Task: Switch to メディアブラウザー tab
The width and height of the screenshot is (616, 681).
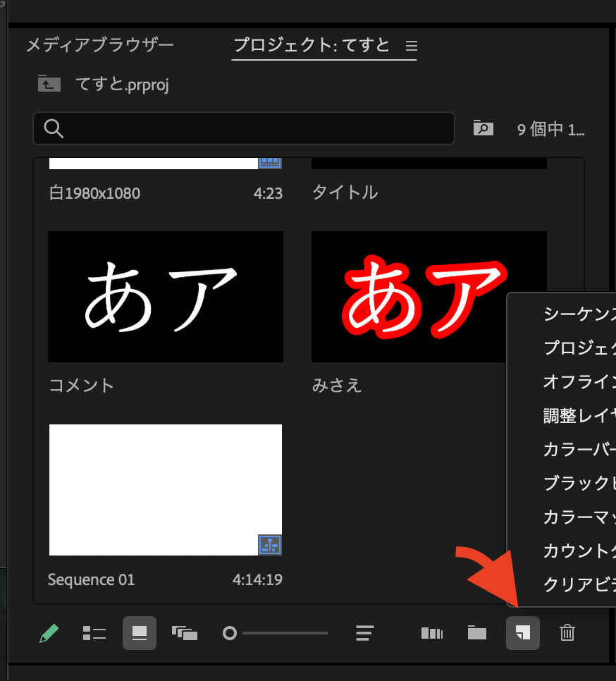Action: [x=100, y=45]
